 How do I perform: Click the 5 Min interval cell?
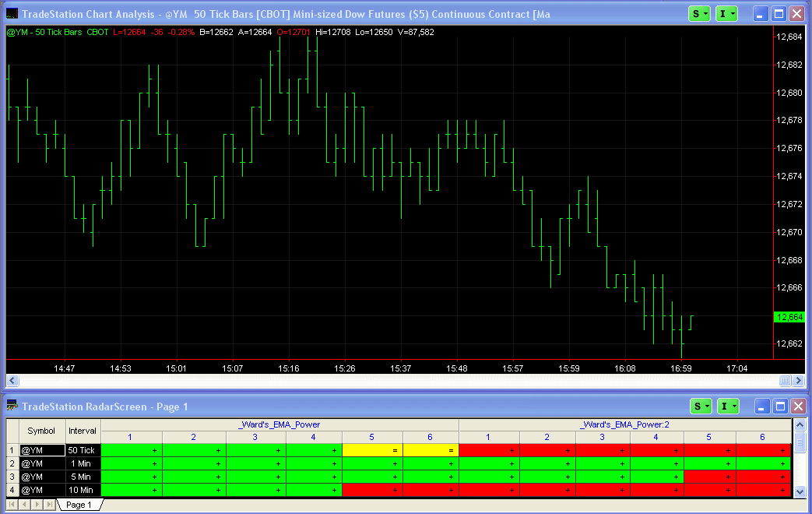[83, 477]
